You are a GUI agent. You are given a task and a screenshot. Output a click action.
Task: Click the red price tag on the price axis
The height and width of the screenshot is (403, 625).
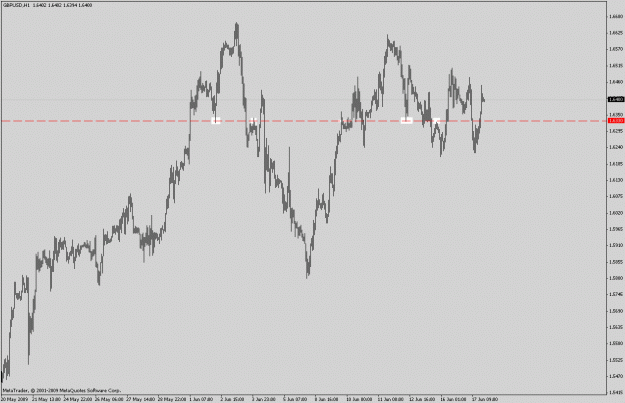tap(616, 120)
